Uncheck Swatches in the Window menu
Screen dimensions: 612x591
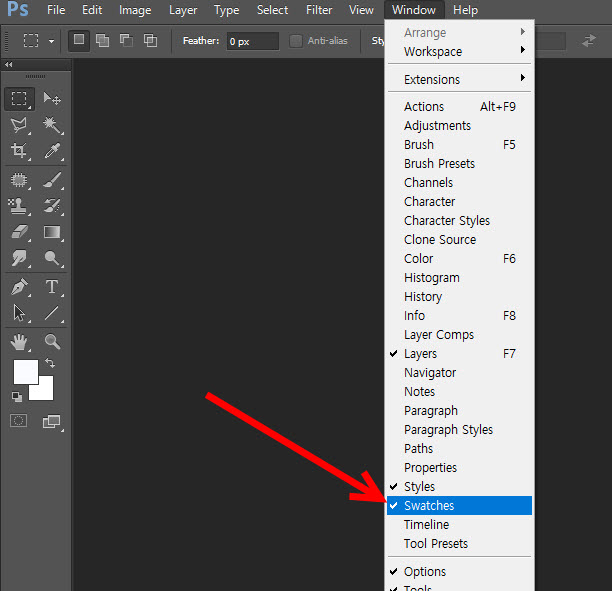(x=459, y=506)
